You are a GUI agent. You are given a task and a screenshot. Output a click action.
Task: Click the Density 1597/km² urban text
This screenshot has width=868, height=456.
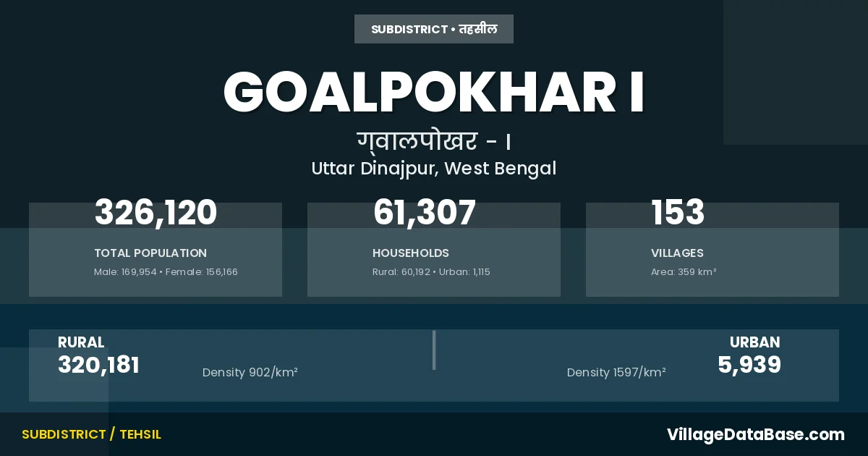pos(616,373)
